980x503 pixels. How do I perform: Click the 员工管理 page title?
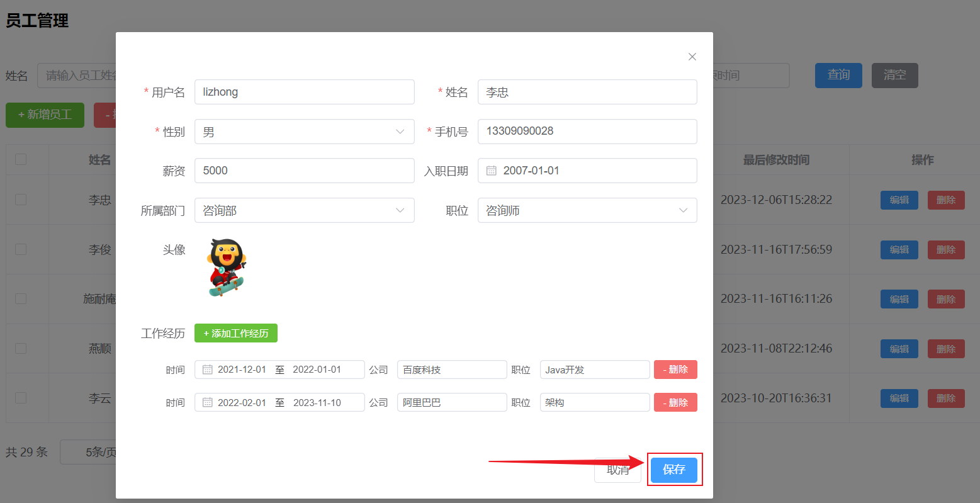pos(37,21)
